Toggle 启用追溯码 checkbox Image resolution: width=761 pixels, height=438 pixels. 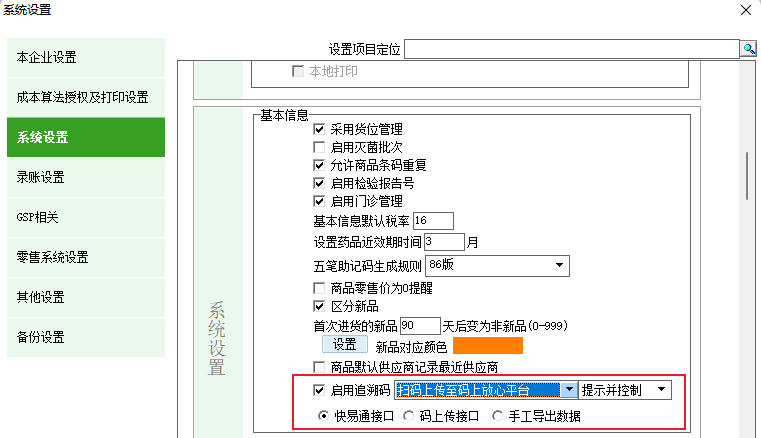pos(320,390)
